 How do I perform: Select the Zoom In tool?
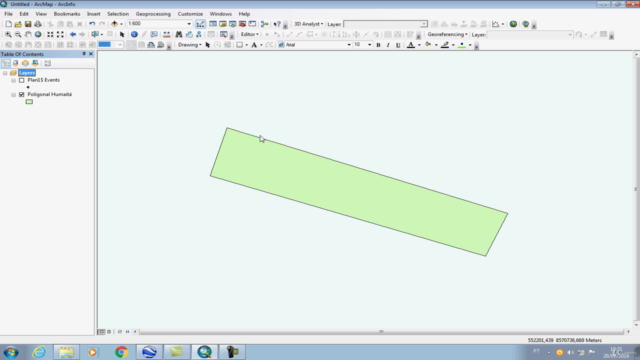8,34
